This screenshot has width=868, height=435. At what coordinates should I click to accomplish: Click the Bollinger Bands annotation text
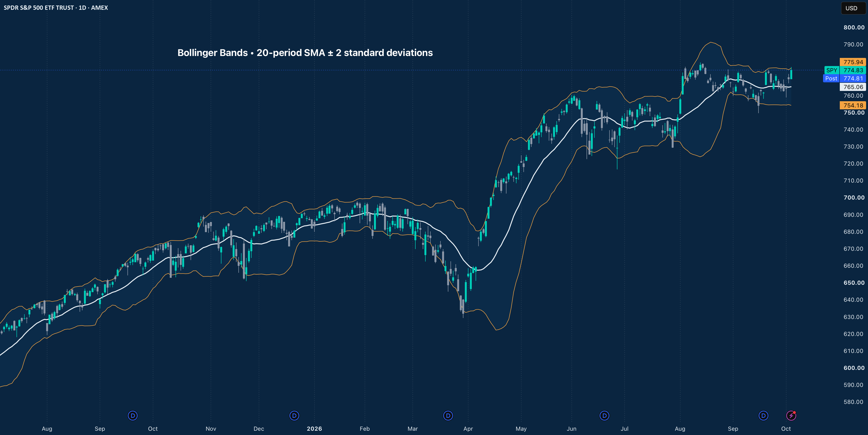tap(305, 53)
